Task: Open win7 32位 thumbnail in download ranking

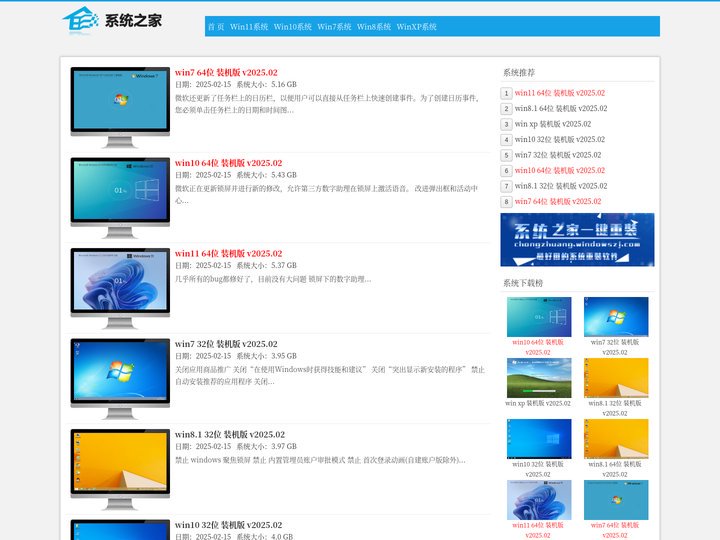Action: pos(616,317)
